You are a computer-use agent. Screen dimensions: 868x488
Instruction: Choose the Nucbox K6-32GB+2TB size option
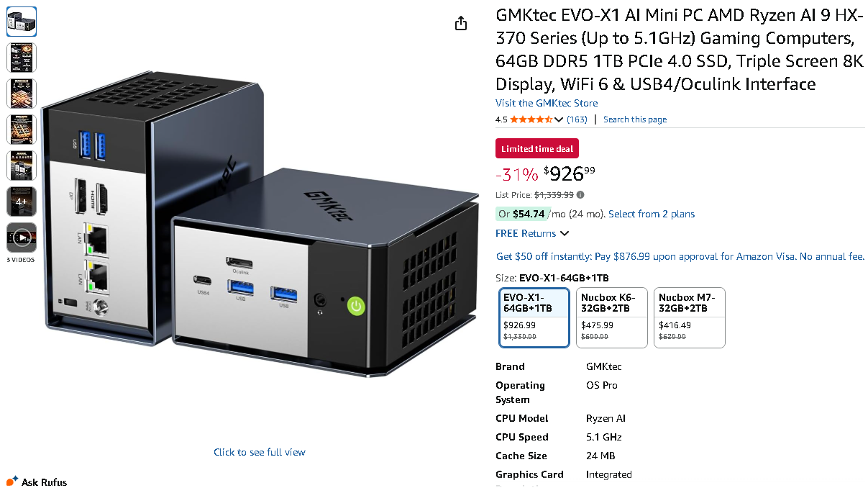point(612,318)
